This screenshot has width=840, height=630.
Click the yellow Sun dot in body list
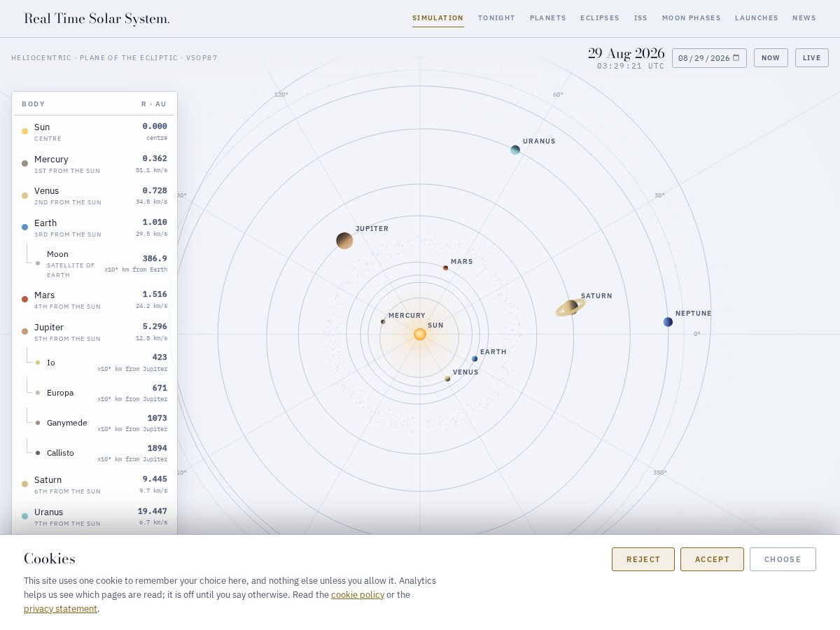coord(24,131)
